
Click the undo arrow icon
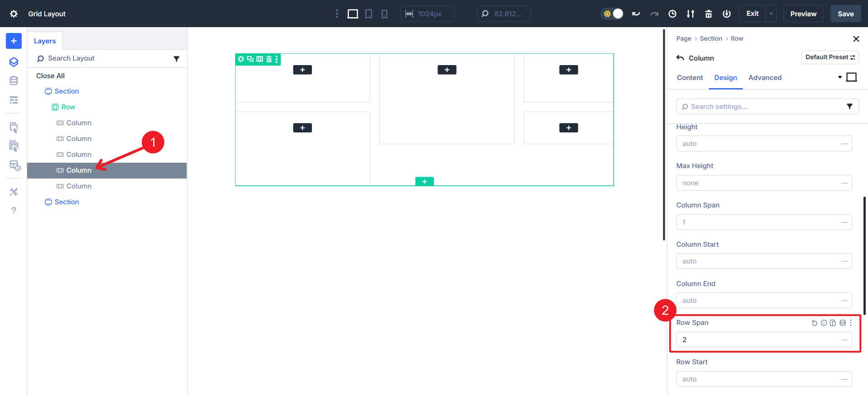pos(636,14)
